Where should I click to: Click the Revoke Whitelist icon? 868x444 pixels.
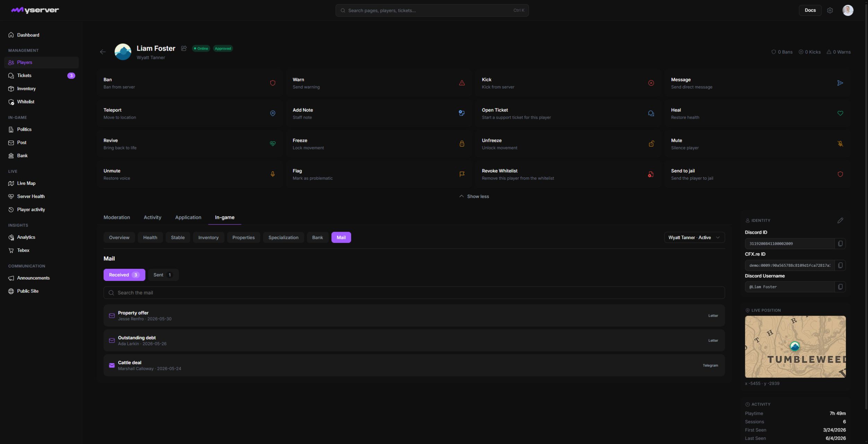click(651, 174)
